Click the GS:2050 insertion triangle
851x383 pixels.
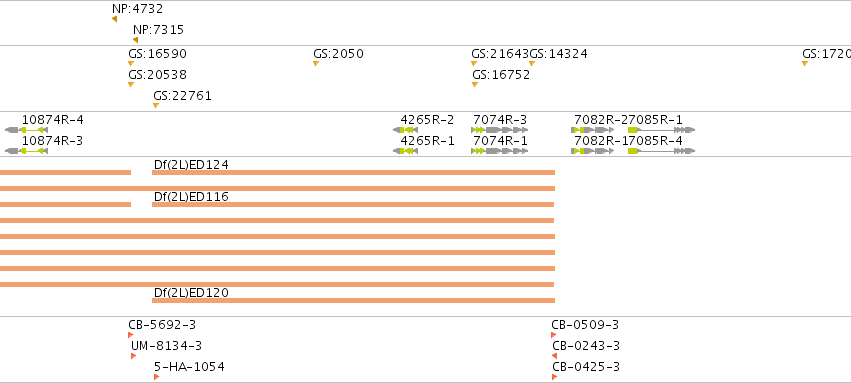[316, 64]
